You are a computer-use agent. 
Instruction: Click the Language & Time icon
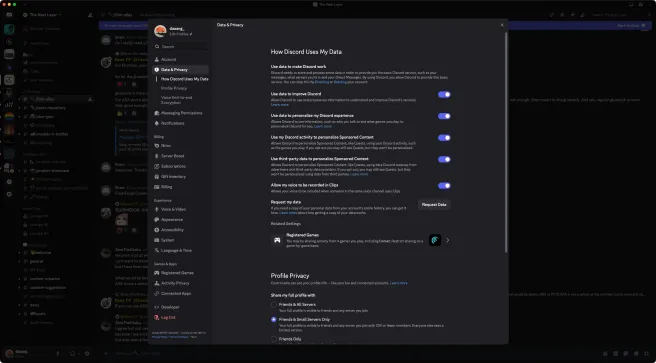point(157,251)
